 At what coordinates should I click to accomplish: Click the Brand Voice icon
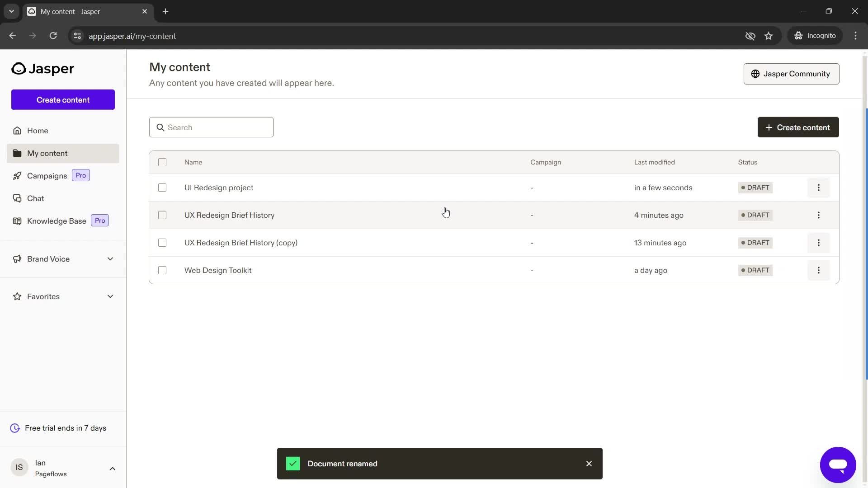[x=16, y=258]
